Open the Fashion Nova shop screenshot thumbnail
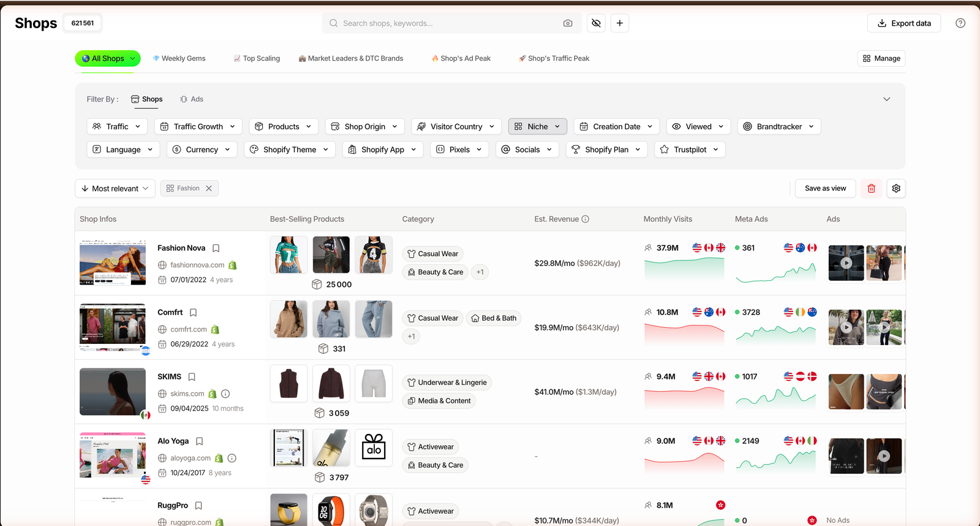The width and height of the screenshot is (980, 526). (113, 262)
